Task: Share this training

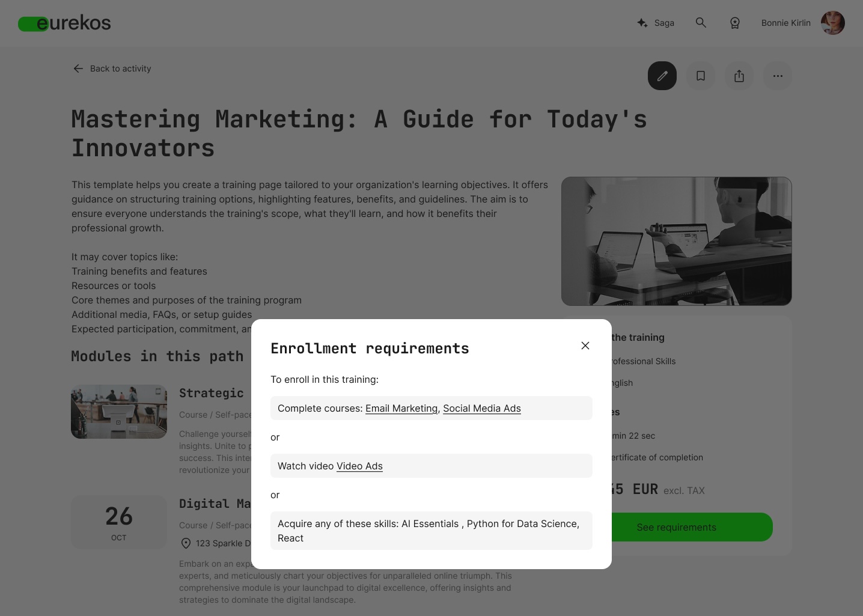Action: pos(739,76)
